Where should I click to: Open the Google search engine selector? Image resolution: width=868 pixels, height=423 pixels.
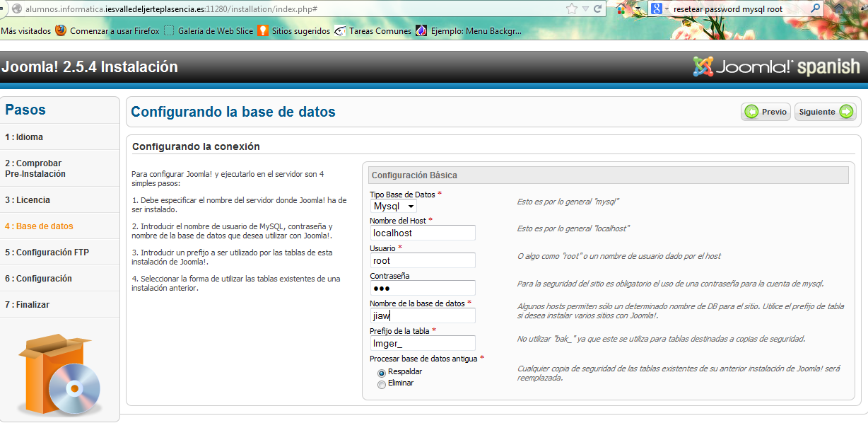click(659, 9)
